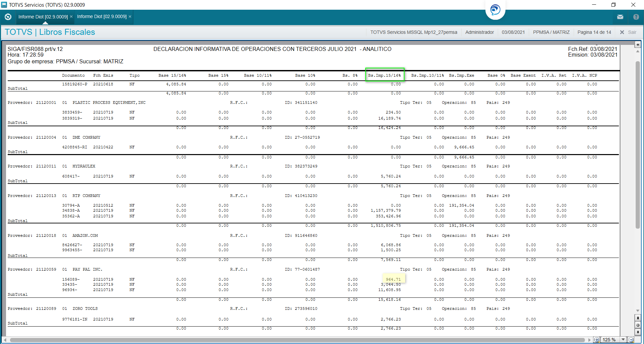Click the I.V.A. NCP column header

pos(585,75)
